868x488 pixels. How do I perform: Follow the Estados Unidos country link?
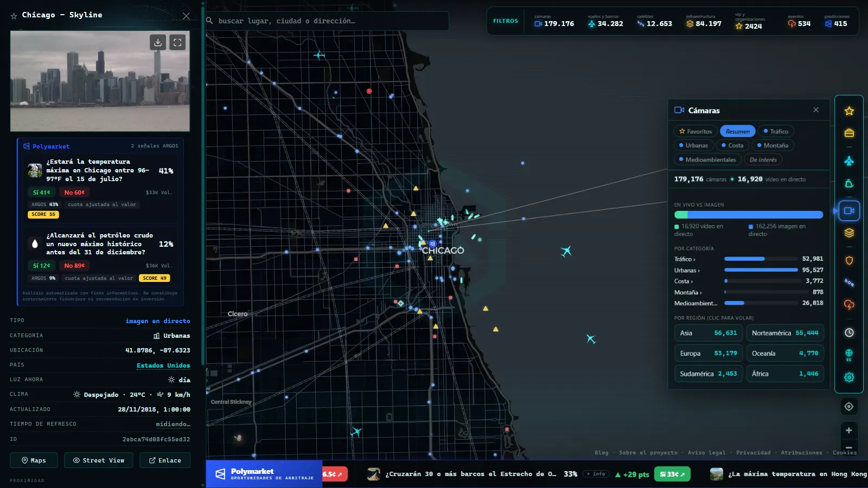tap(163, 365)
